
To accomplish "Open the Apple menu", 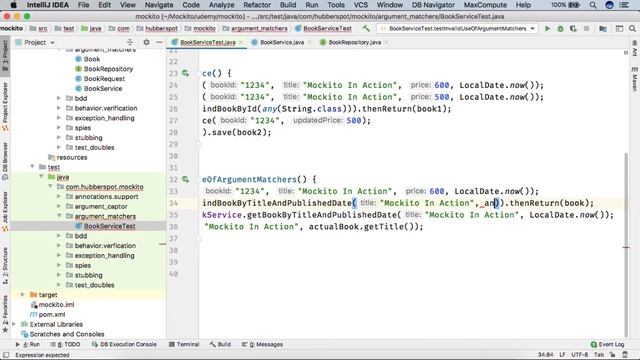I will (x=13, y=5).
